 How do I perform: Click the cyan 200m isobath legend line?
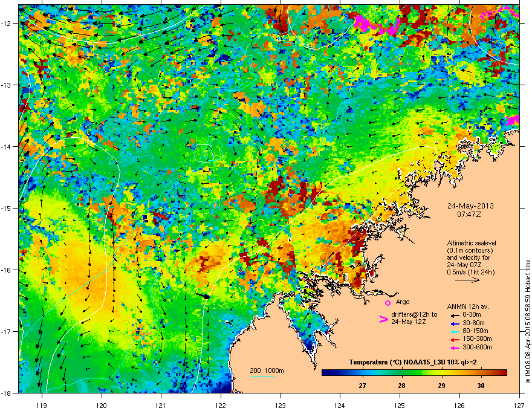[262, 376]
